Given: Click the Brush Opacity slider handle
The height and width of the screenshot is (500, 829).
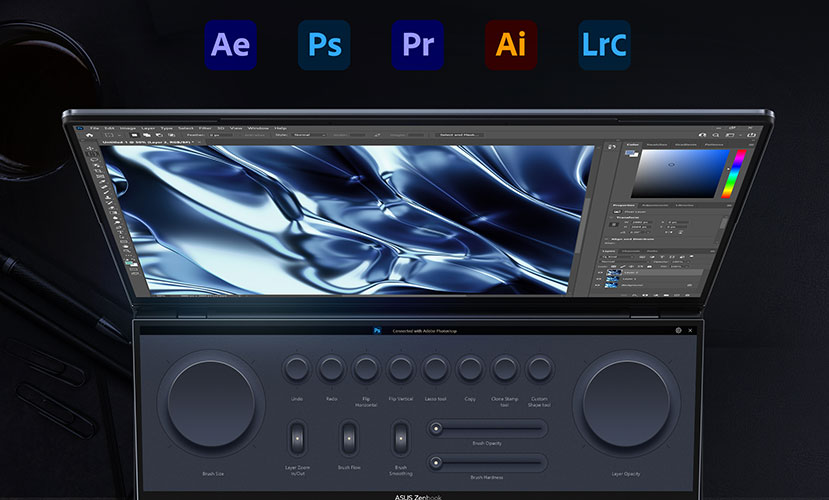Looking at the screenshot, I should (437, 428).
